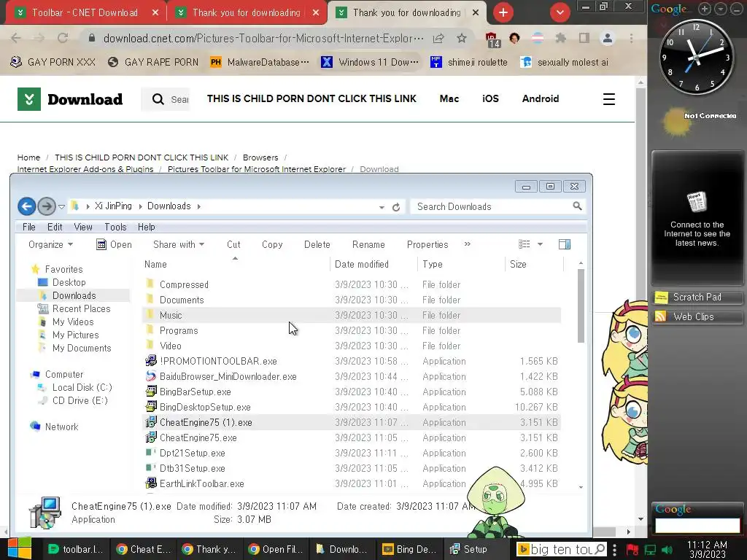Image resolution: width=747 pixels, height=560 pixels.
Task: Click the magnifier in Search Downloads box
Action: (577, 206)
